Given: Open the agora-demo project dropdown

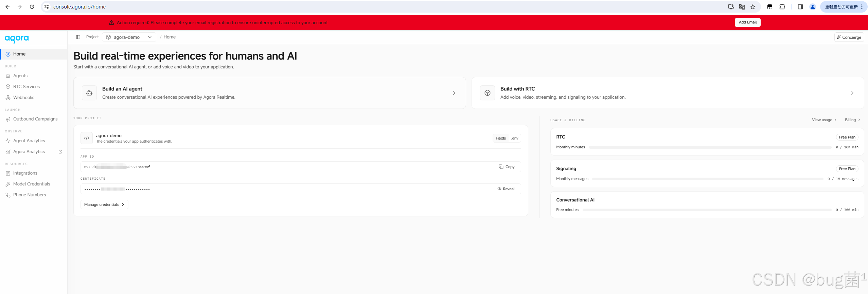Looking at the screenshot, I should click(129, 37).
